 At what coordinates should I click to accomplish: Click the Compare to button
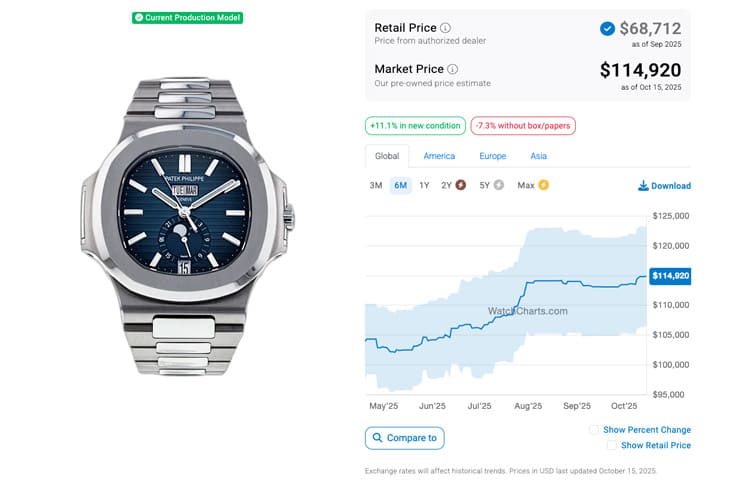pos(405,438)
